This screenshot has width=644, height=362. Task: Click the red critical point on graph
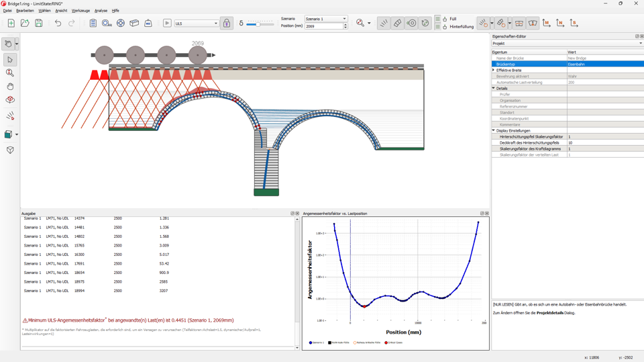(x=364, y=306)
